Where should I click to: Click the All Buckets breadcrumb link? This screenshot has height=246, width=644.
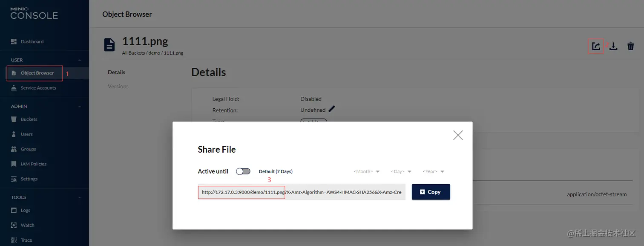[134, 53]
